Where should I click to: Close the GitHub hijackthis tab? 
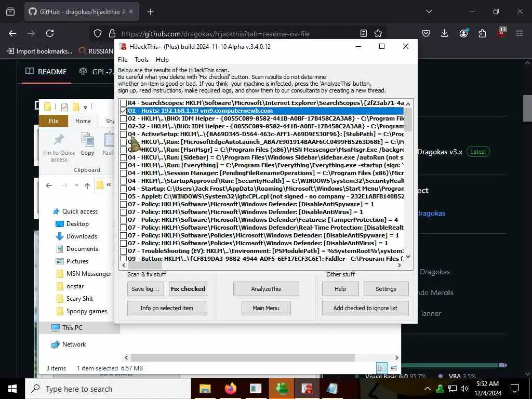point(131,12)
